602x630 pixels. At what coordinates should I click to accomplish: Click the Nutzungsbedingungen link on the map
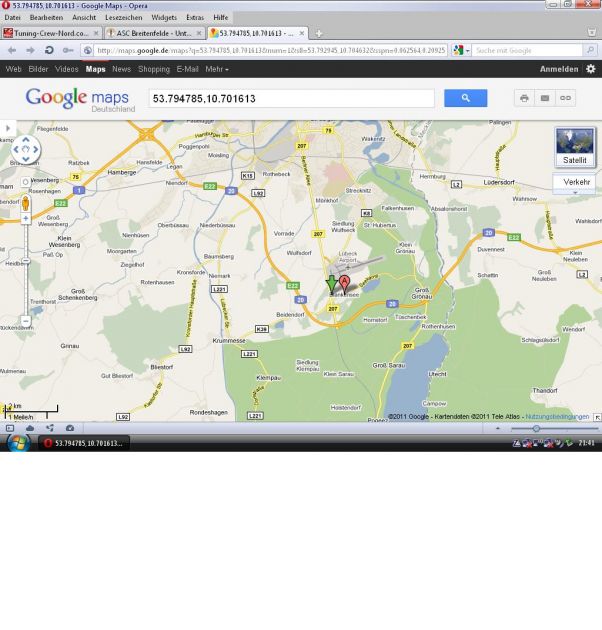click(x=557, y=417)
